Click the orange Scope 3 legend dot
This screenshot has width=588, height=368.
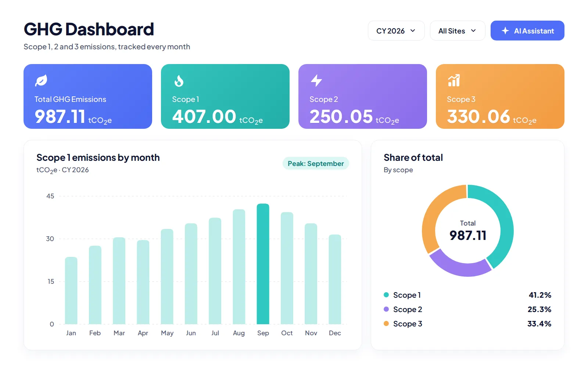(386, 323)
